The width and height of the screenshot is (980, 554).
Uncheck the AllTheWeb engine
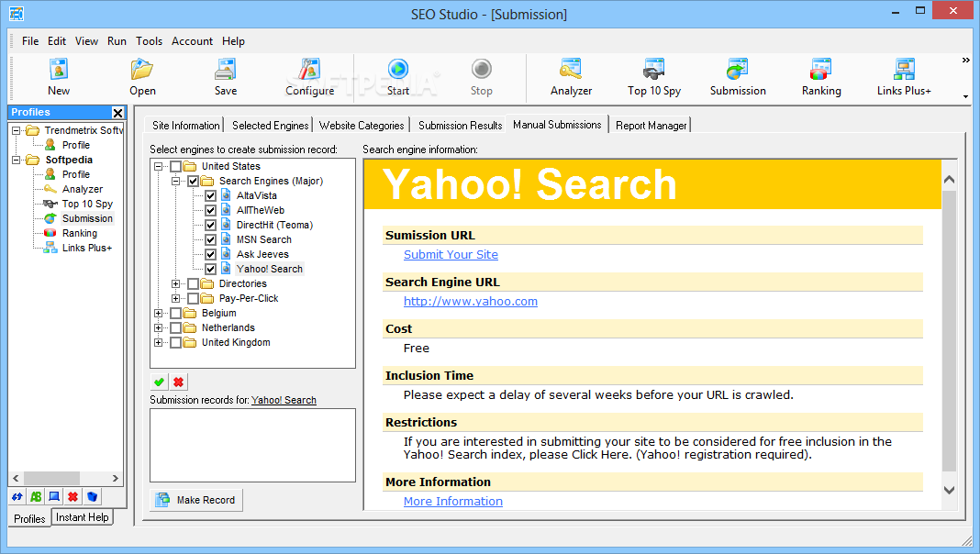click(211, 210)
